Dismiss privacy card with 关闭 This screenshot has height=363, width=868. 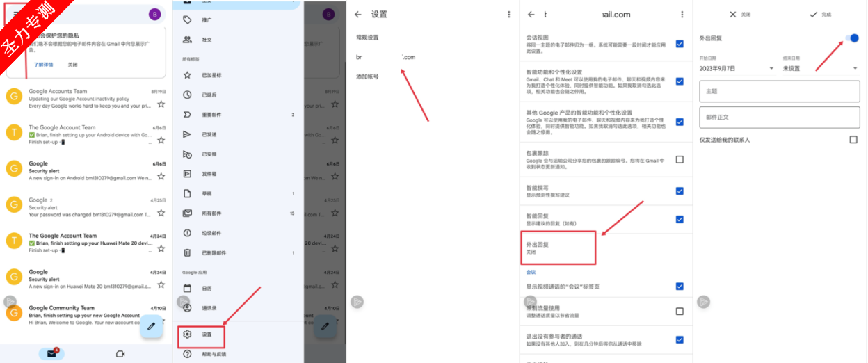pos(72,65)
